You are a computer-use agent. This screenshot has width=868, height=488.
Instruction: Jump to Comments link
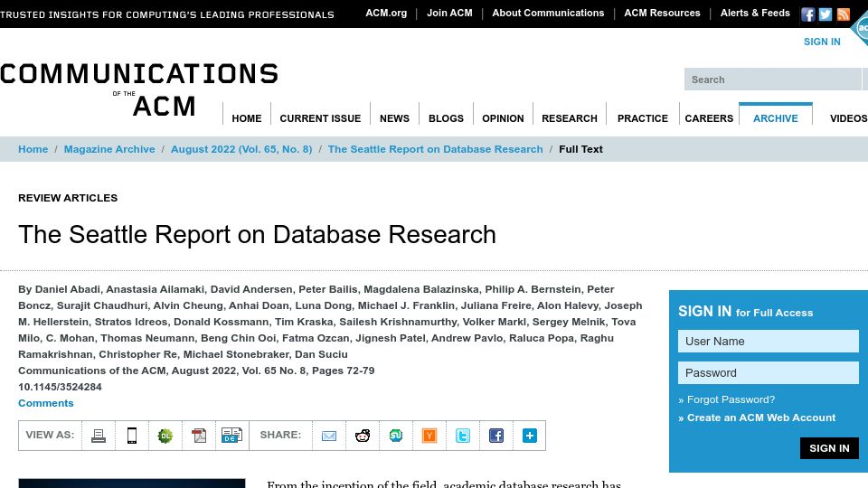[46, 403]
